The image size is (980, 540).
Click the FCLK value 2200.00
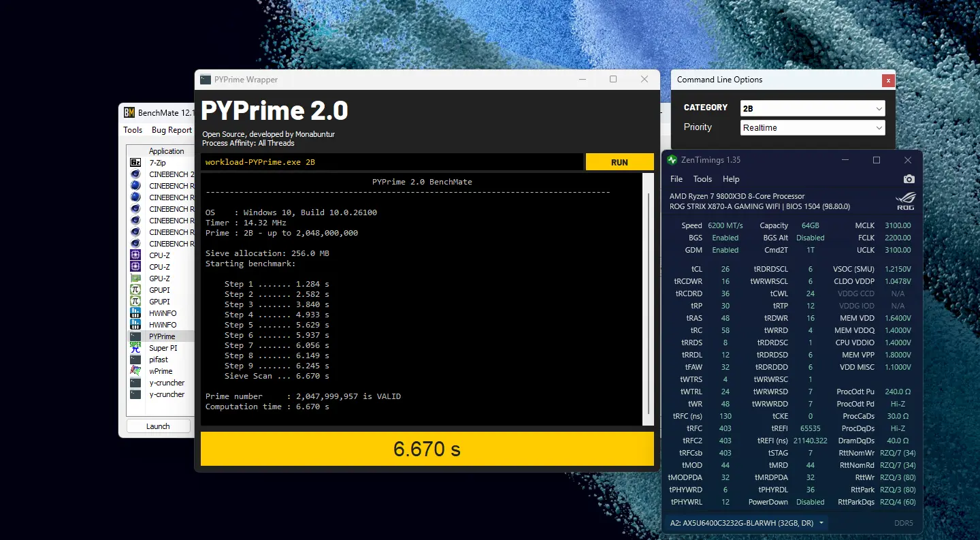coord(898,238)
